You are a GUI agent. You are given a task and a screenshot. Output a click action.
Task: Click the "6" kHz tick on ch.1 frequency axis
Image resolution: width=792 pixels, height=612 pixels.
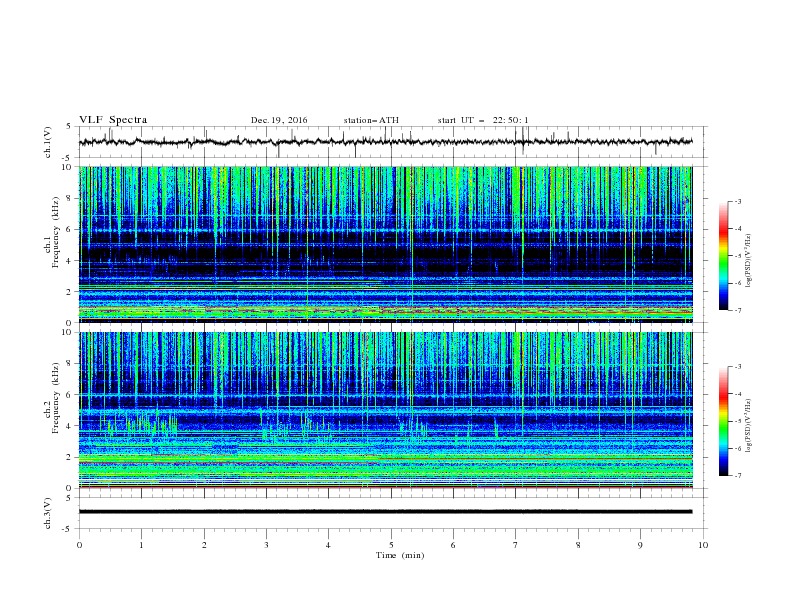pyautogui.click(x=71, y=229)
